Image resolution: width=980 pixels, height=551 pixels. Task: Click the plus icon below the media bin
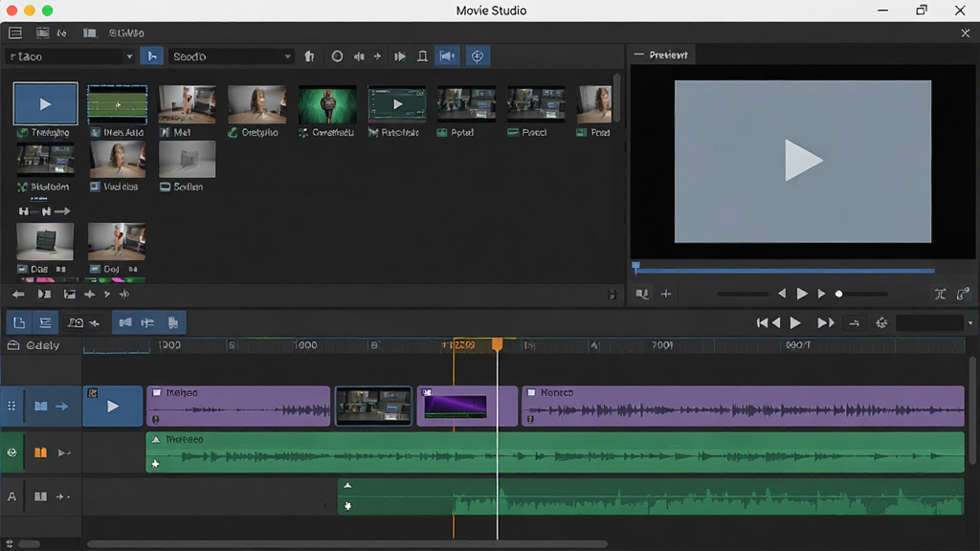[90, 295]
